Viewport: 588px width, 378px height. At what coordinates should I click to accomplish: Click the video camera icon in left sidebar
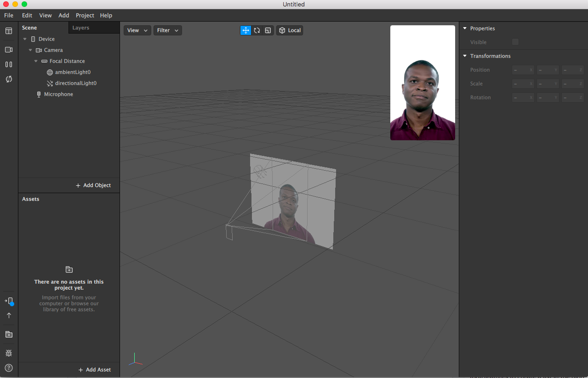click(x=9, y=50)
